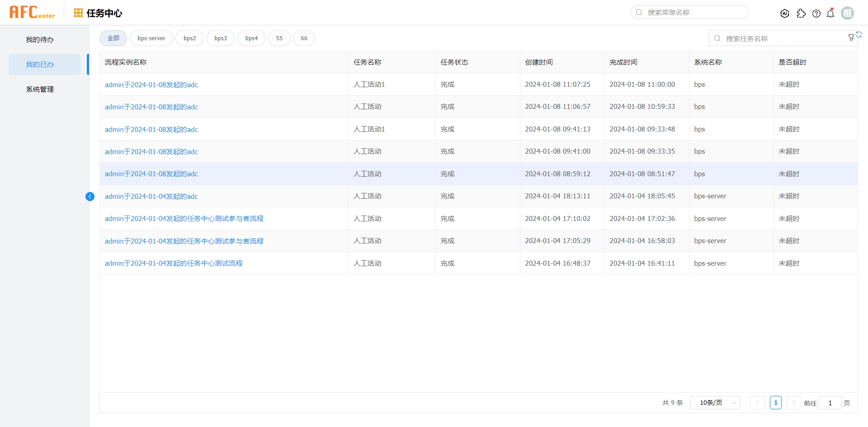Image resolution: width=868 pixels, height=427 pixels.
Task: Go to next page with the right arrow
Action: [x=793, y=402]
